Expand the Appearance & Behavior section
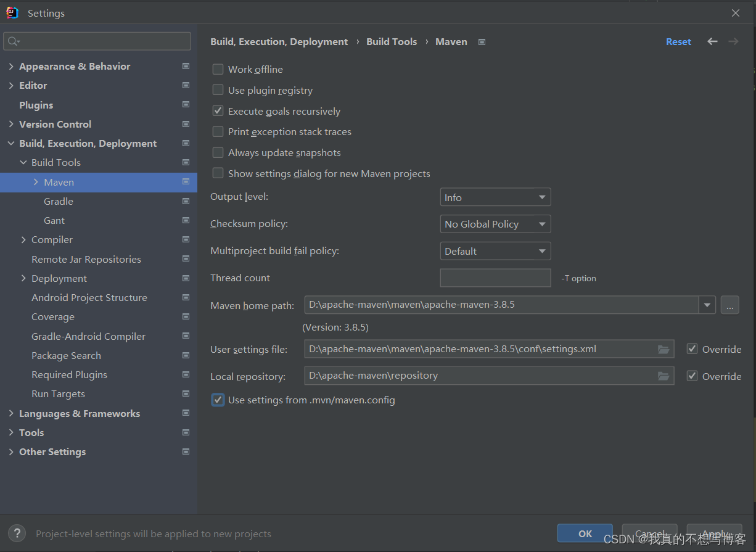756x552 pixels. pos(11,66)
